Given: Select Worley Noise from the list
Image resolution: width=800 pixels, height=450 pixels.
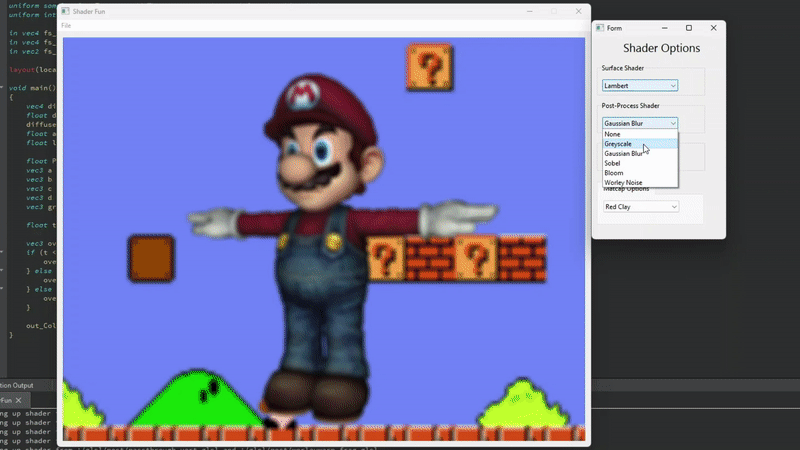Looking at the screenshot, I should coord(640,183).
